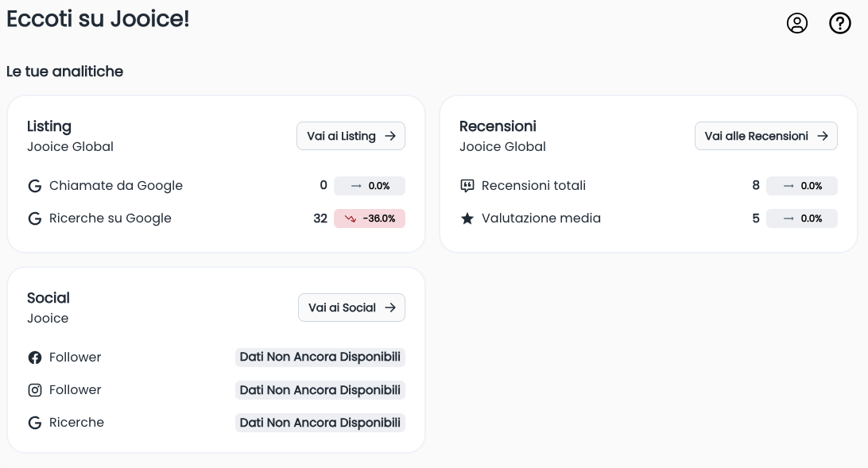Screen dimensions: 868x468
Task: Open the user profile icon
Action: (x=796, y=23)
